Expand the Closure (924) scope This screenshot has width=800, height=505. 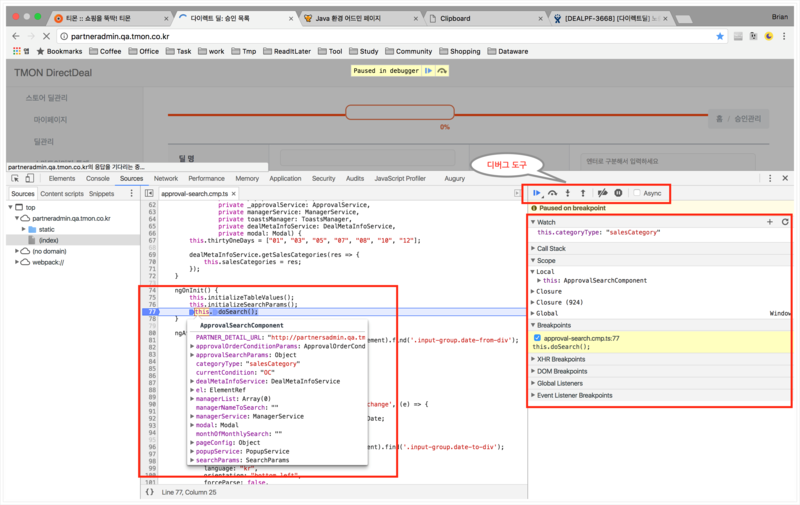533,302
